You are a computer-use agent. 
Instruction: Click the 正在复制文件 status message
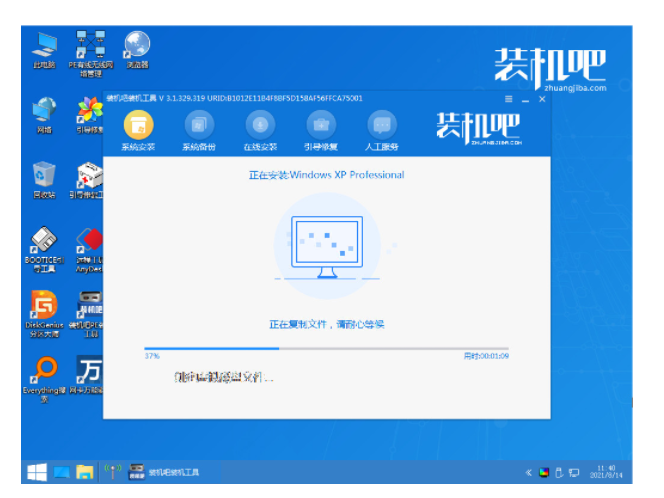pyautogui.click(x=326, y=325)
